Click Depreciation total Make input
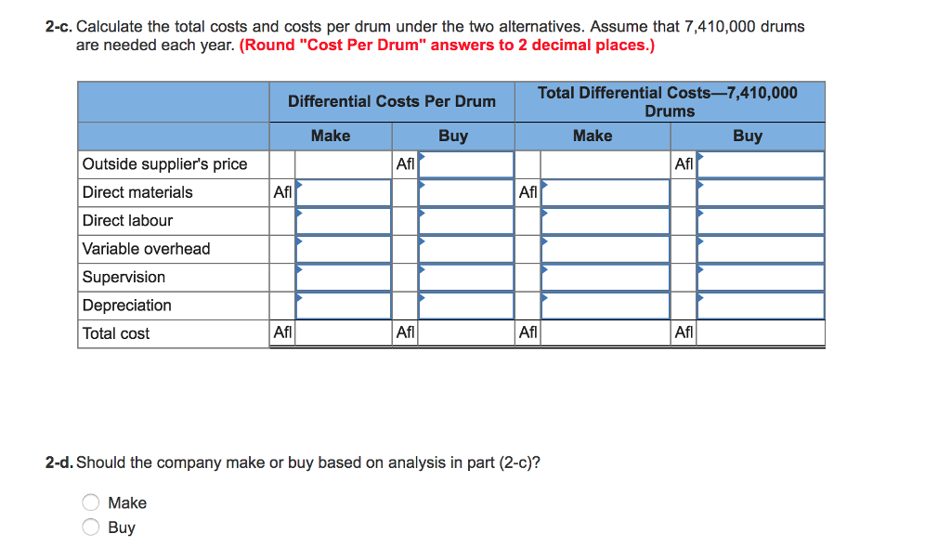951x560 pixels. (x=606, y=306)
